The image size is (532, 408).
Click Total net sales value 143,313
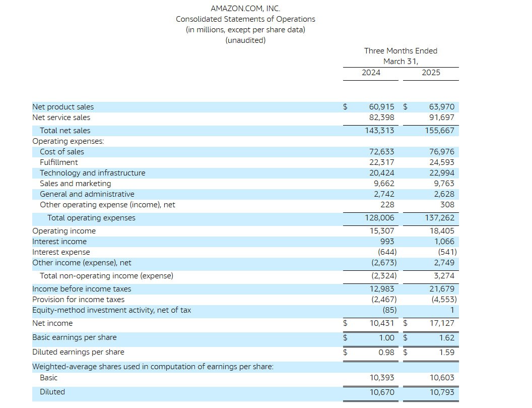[380, 131]
